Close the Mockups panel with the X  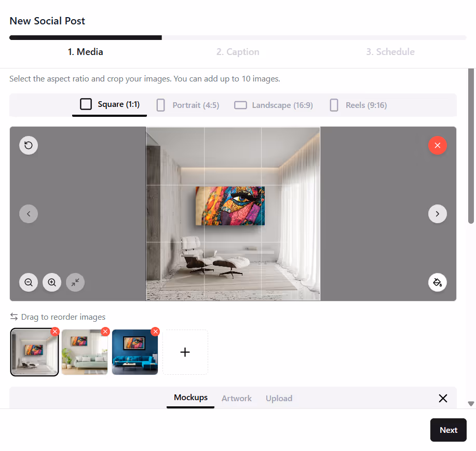[x=443, y=398]
